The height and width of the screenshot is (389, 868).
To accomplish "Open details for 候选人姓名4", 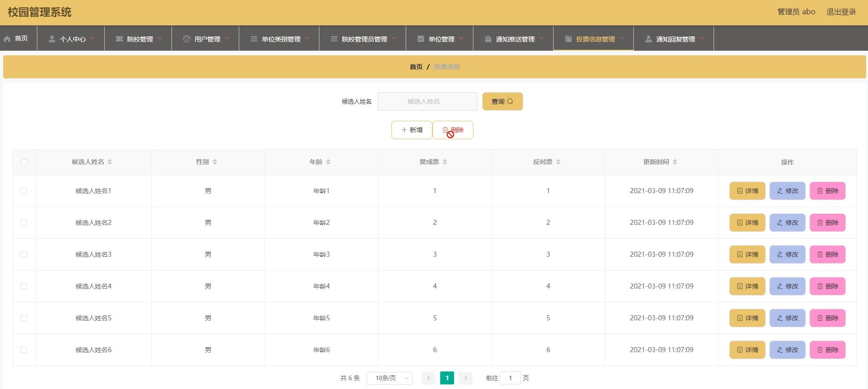I will [747, 286].
